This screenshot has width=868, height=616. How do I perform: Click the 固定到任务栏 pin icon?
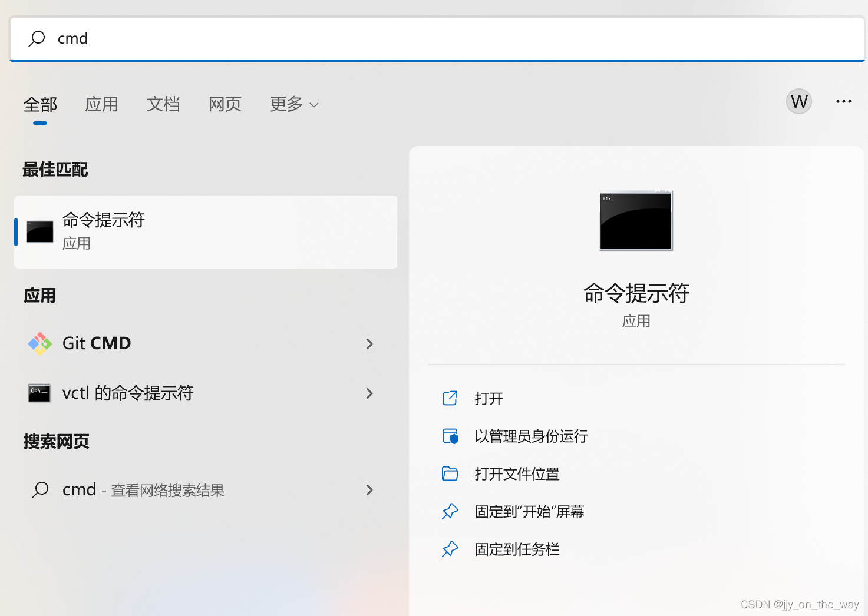[450, 549]
